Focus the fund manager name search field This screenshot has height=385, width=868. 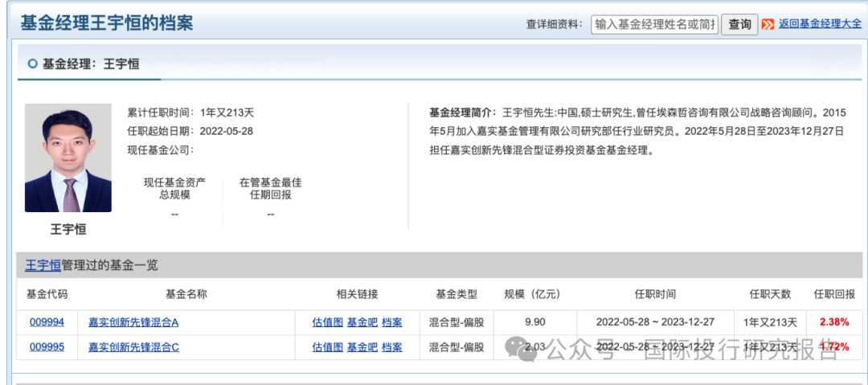pyautogui.click(x=654, y=25)
